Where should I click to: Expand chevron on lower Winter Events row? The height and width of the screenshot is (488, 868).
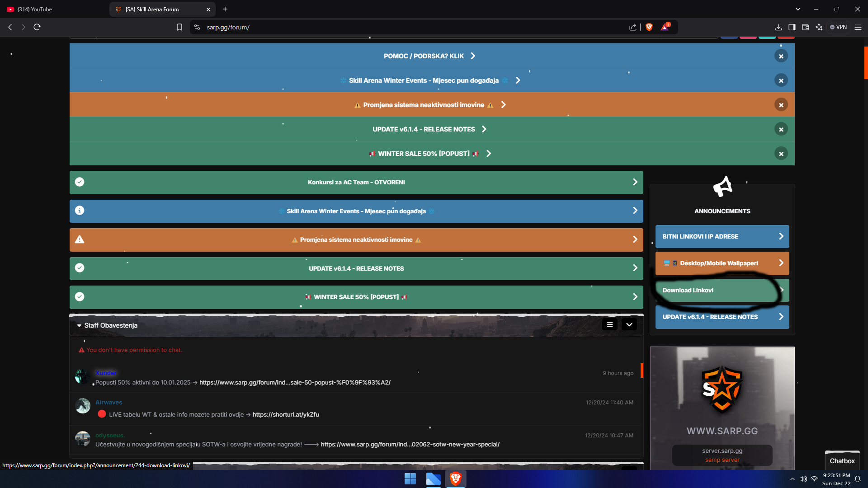point(635,211)
